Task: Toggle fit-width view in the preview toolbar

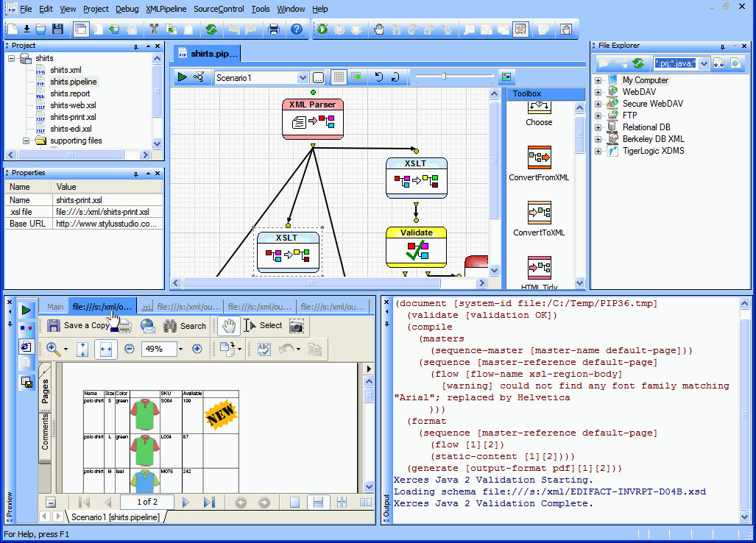Action: pos(105,349)
